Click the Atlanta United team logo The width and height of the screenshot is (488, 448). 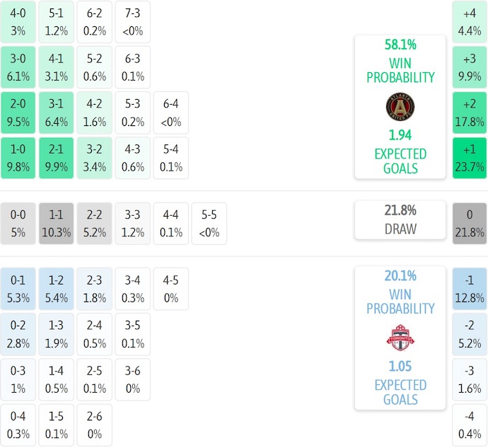400,106
